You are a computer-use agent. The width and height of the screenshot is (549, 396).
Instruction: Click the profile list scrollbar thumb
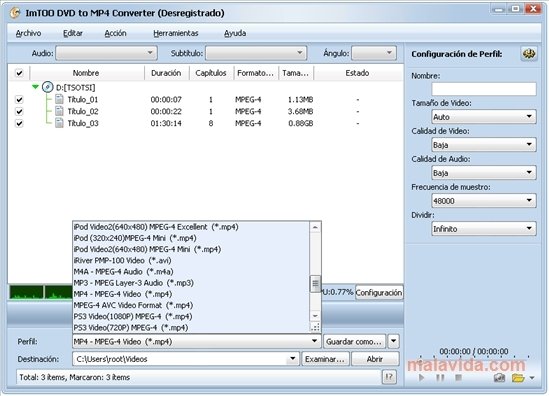315,284
